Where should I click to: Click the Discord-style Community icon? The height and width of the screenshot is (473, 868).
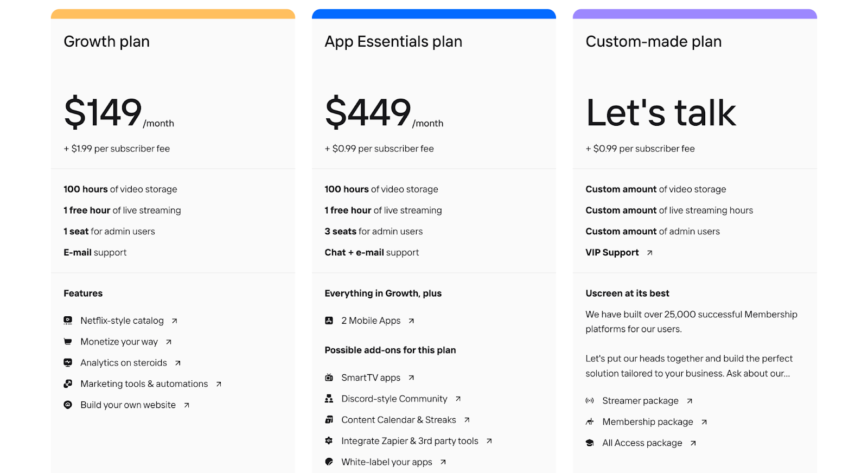329,399
